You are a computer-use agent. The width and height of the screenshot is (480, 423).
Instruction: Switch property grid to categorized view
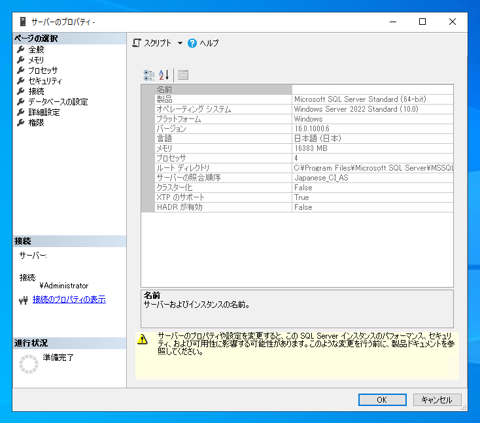pos(149,75)
